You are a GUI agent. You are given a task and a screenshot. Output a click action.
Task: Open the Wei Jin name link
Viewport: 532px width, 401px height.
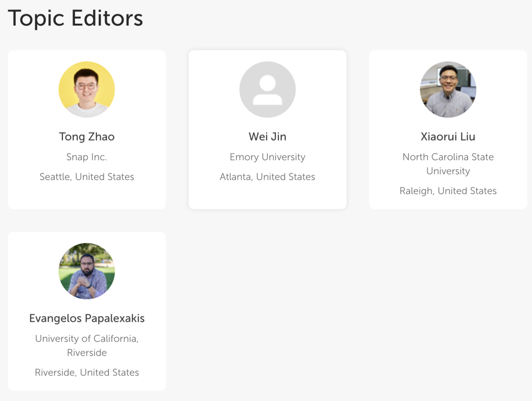(267, 137)
